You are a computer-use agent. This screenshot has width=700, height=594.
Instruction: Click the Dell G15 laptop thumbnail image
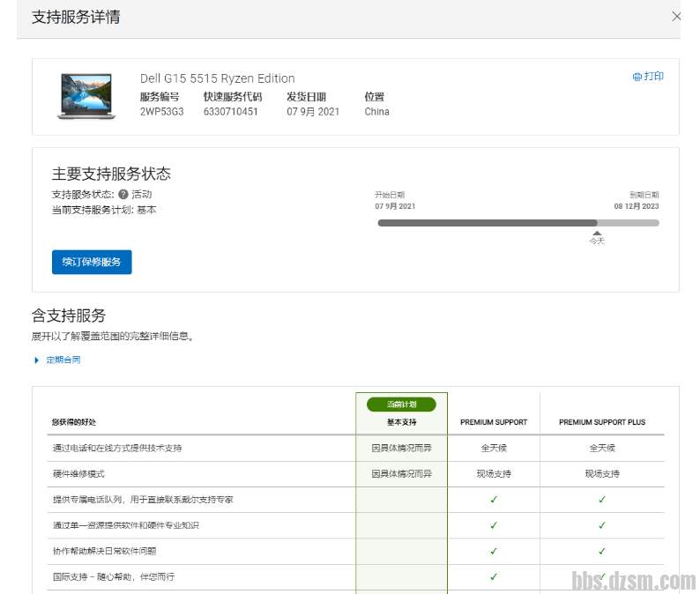[86, 95]
